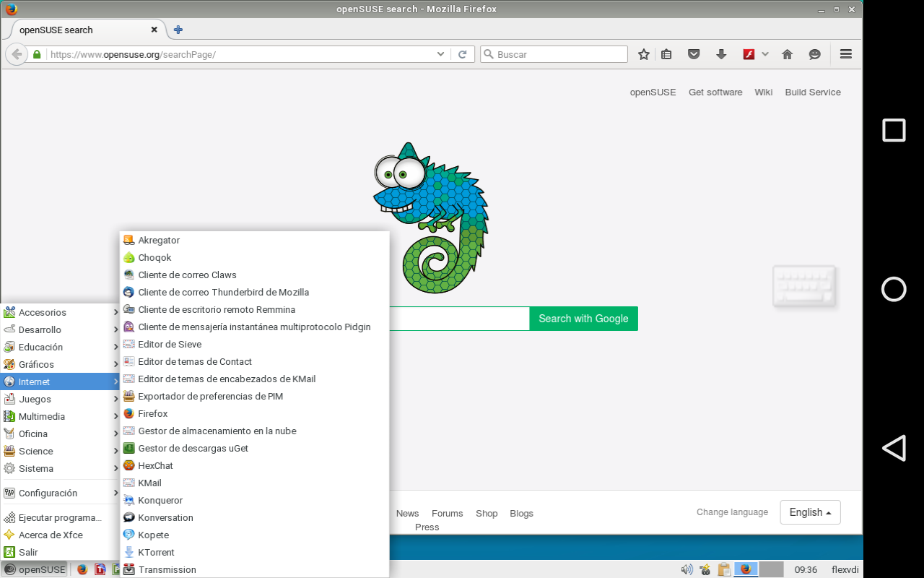Click the Search with Google button
The height and width of the screenshot is (578, 924).
[583, 319]
